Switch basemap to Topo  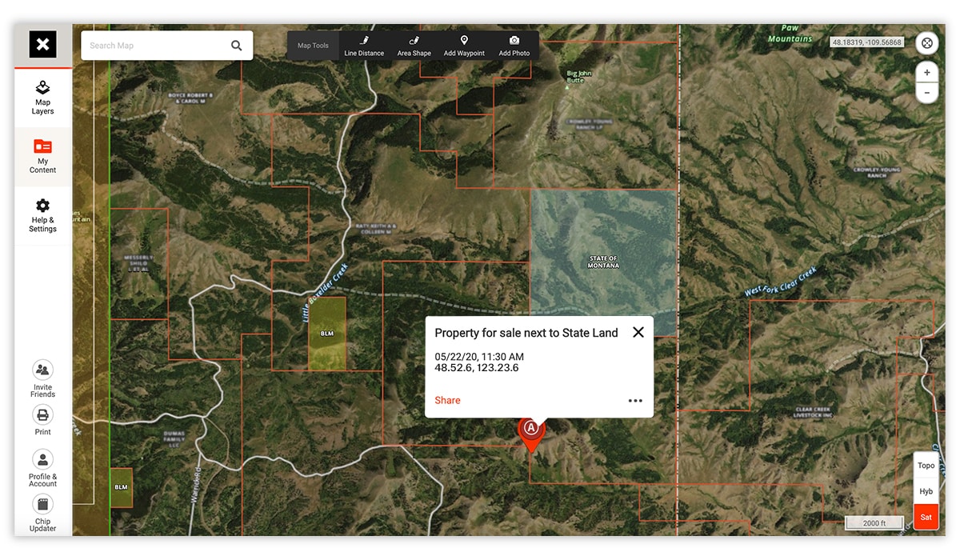coord(926,466)
